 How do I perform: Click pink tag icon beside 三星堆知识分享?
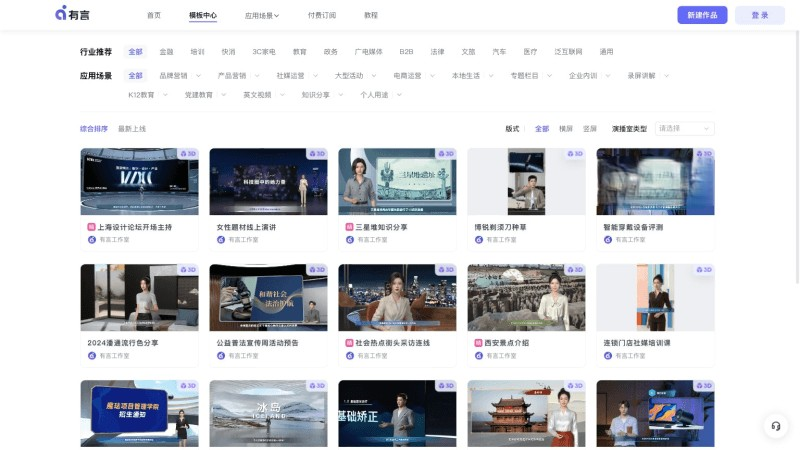[350, 227]
